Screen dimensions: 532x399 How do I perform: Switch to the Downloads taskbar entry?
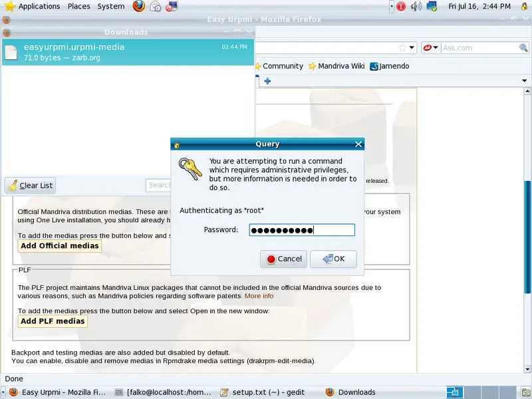pos(351,392)
